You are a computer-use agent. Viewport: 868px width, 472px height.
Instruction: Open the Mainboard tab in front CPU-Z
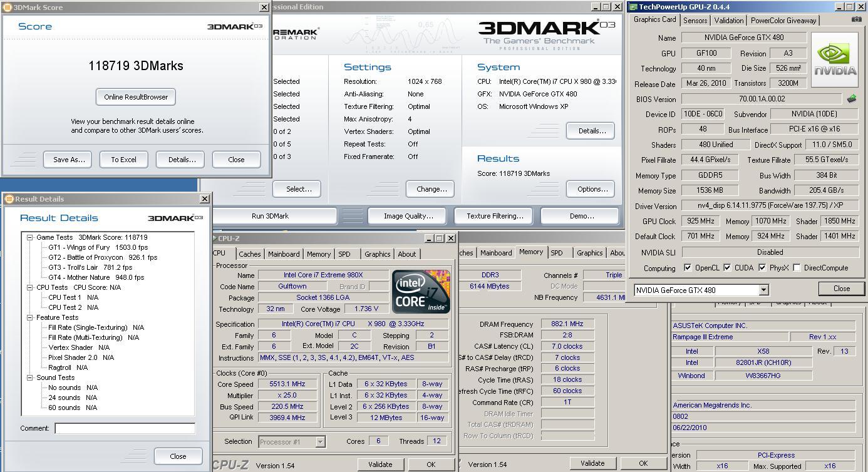pyautogui.click(x=284, y=254)
